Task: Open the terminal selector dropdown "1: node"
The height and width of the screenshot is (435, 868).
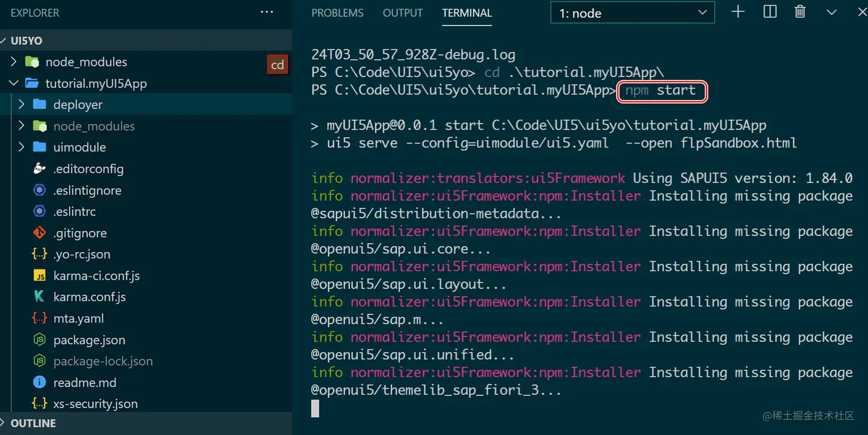Action: 632,13
